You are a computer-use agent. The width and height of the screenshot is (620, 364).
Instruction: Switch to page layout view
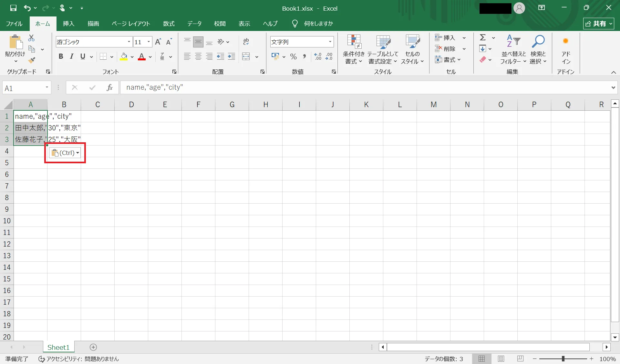(x=501, y=359)
